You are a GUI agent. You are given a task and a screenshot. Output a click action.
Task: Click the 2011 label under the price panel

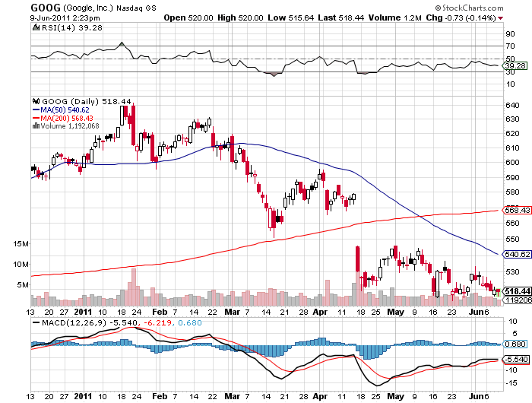click(x=83, y=312)
